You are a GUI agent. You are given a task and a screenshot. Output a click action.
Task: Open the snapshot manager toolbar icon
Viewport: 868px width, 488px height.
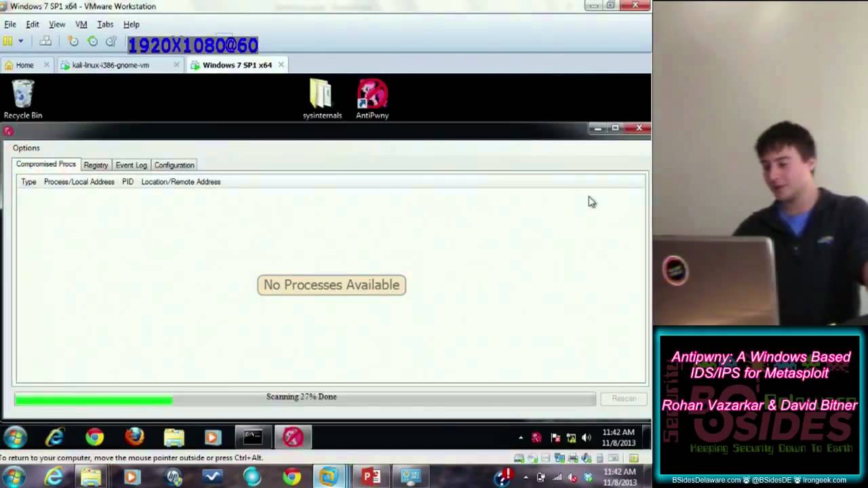click(x=111, y=41)
